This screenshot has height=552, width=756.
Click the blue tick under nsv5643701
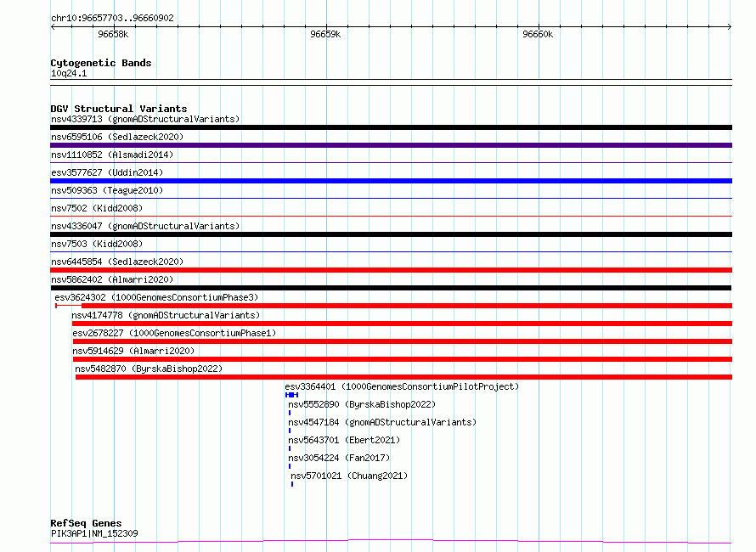tap(290, 448)
